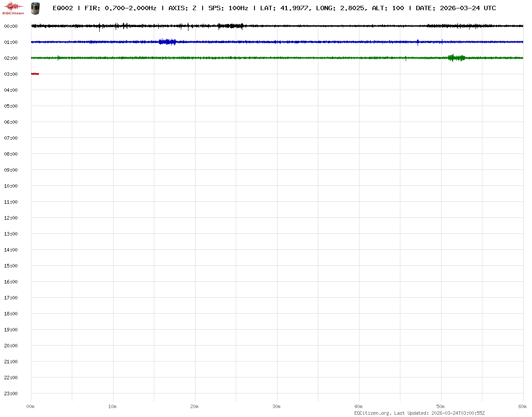Viewport: 532px width, 417px height.
Task: Click the FIR 0.700-2.000Hz filter text
Action: point(120,8)
